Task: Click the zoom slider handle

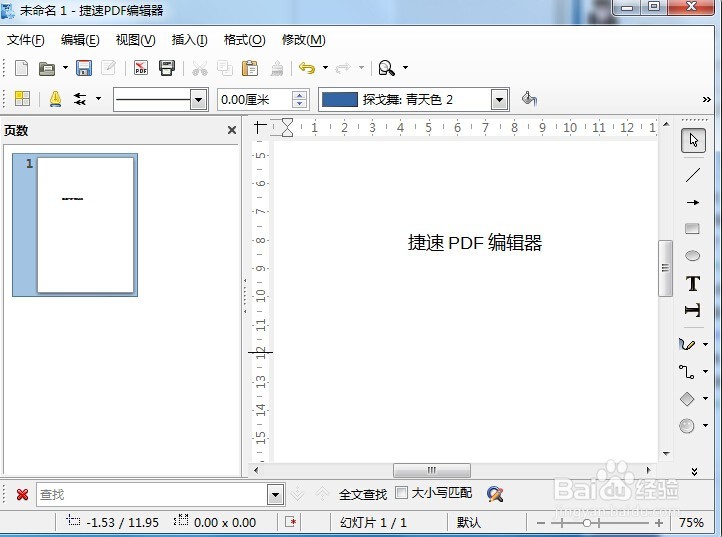Action: coord(587,523)
